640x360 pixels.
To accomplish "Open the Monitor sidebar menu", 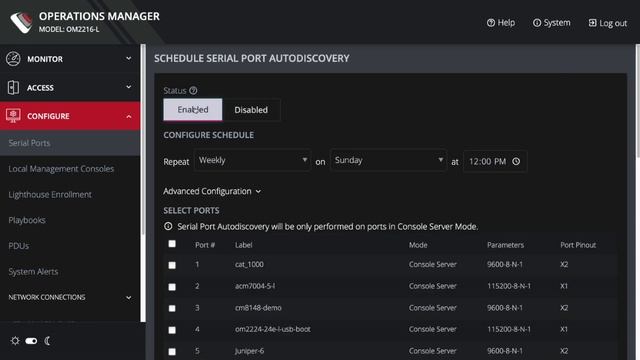I will (x=70, y=59).
